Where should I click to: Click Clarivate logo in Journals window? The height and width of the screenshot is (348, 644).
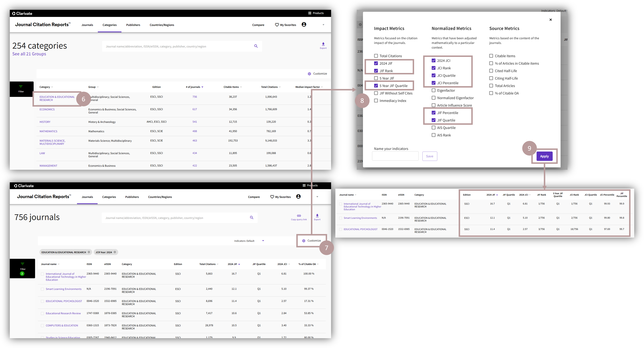coord(24,186)
